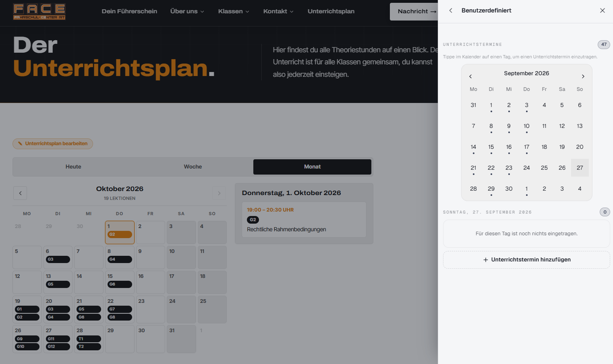Switch to the Woche view tab
This screenshot has width=613, height=364.
193,167
